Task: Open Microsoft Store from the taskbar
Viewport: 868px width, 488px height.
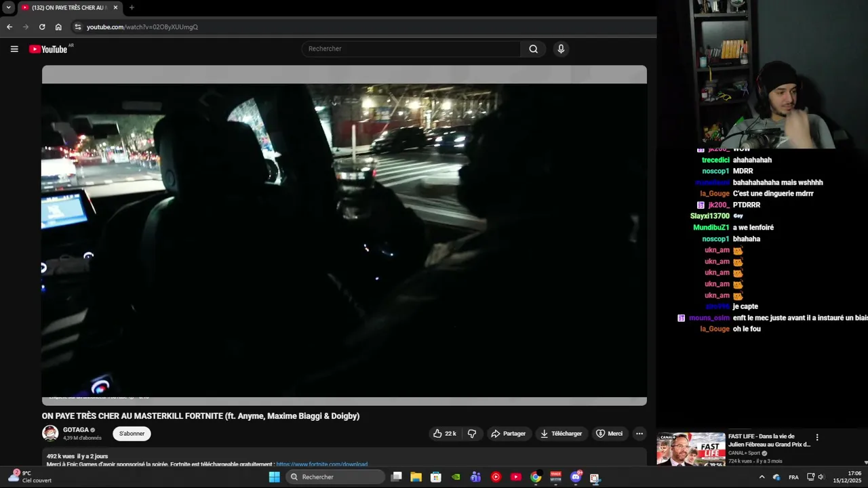Action: coord(436,477)
